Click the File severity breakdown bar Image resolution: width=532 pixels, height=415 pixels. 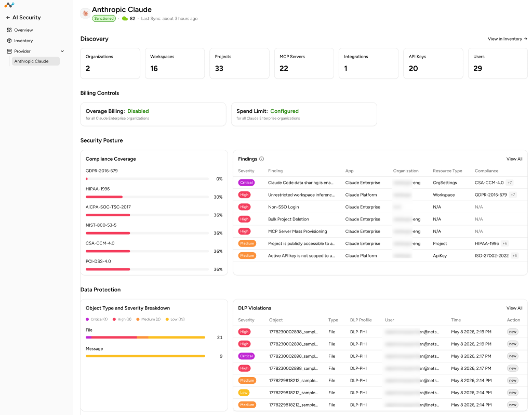pos(145,337)
